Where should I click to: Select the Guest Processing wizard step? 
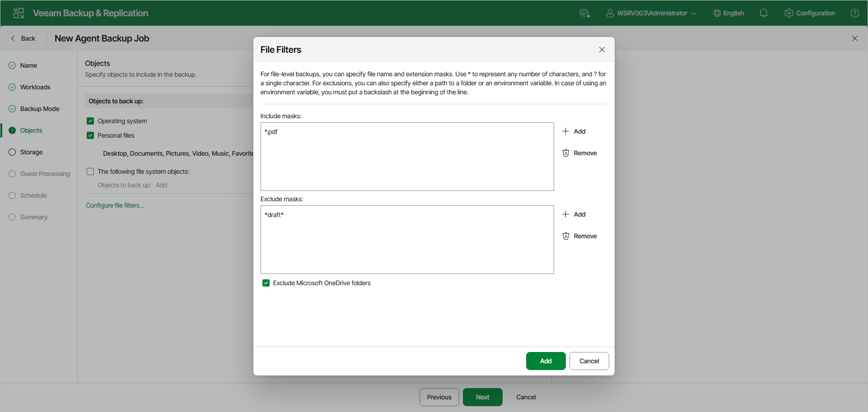pyautogui.click(x=45, y=174)
